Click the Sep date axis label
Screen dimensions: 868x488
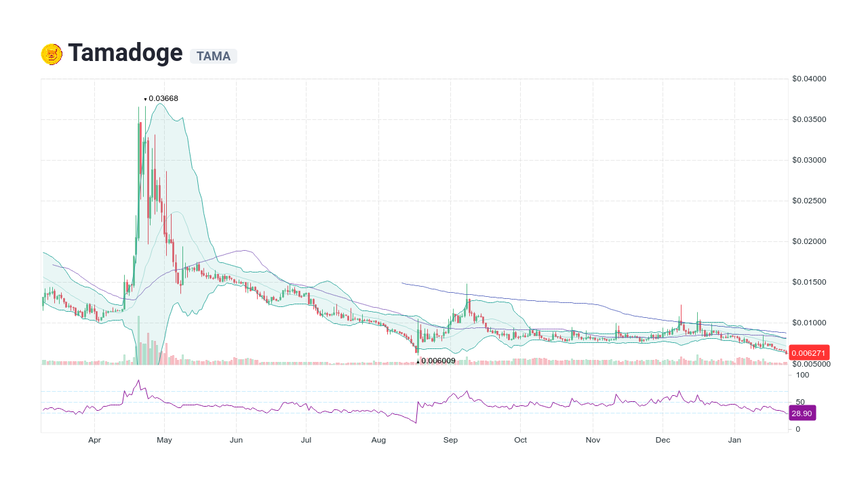pos(449,440)
